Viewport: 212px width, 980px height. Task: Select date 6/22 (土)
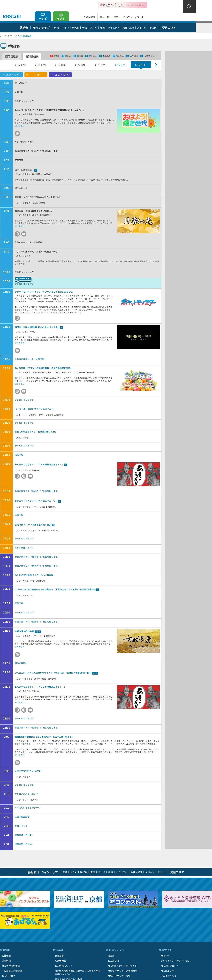(x=121, y=65)
